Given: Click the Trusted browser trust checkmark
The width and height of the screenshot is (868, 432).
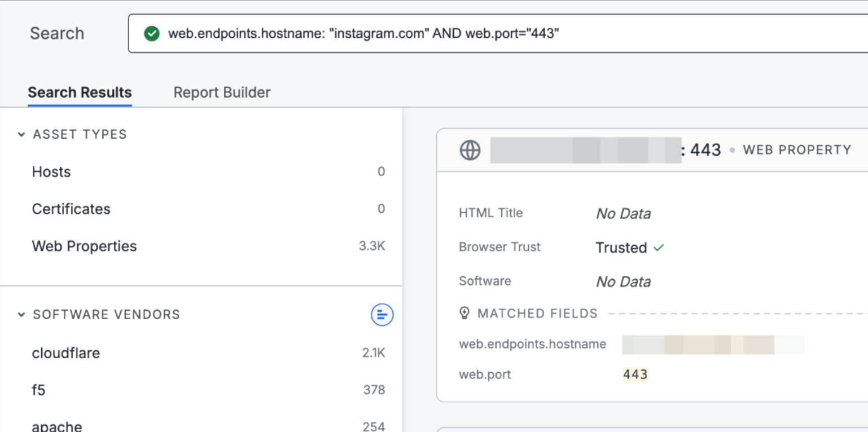Looking at the screenshot, I should pos(659,248).
